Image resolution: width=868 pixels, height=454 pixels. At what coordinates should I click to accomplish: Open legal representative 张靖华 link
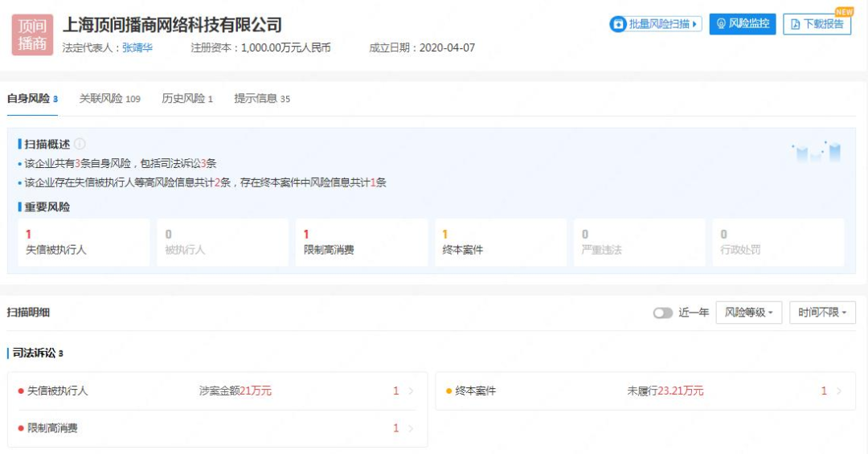pyautogui.click(x=137, y=48)
